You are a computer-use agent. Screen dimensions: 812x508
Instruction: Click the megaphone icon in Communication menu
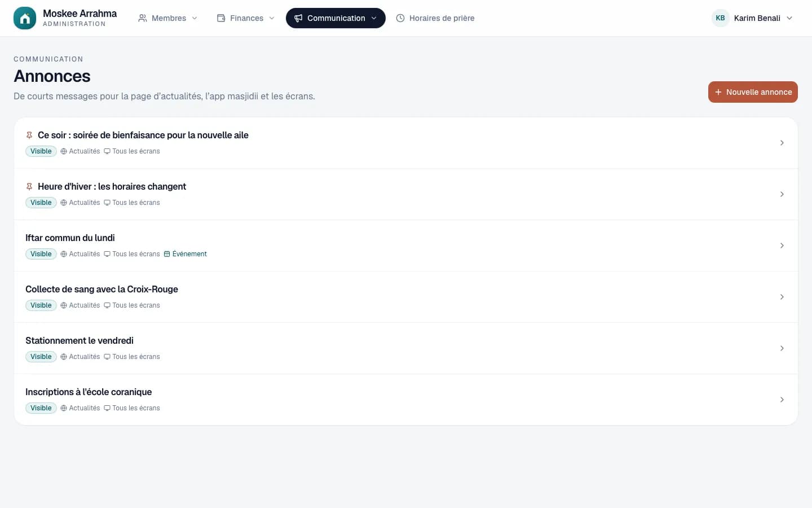pos(298,18)
